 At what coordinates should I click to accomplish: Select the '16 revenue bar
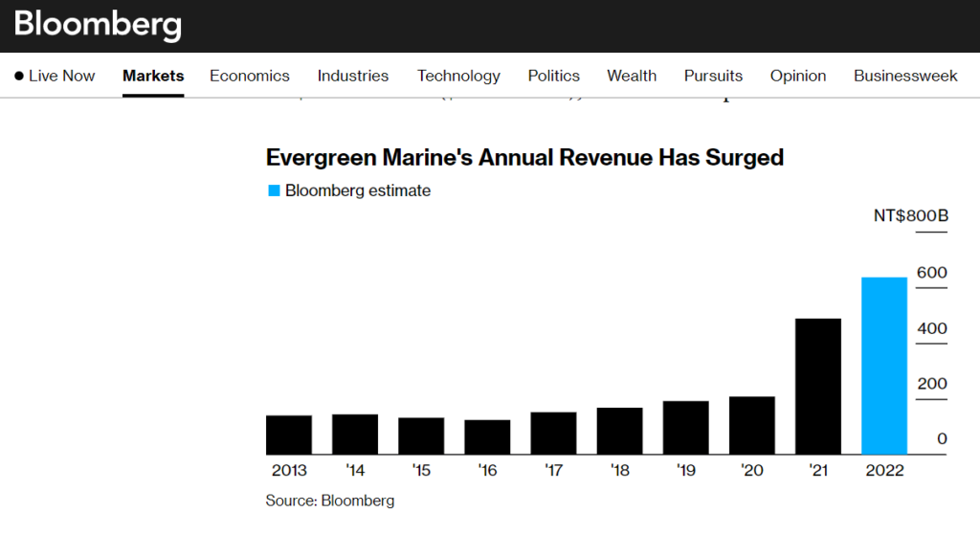click(487, 436)
